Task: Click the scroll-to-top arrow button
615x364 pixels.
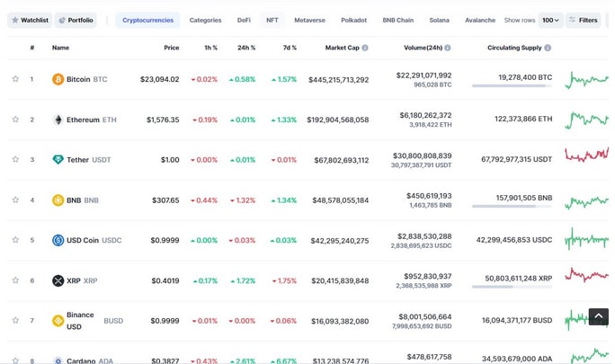Action: pos(599,316)
